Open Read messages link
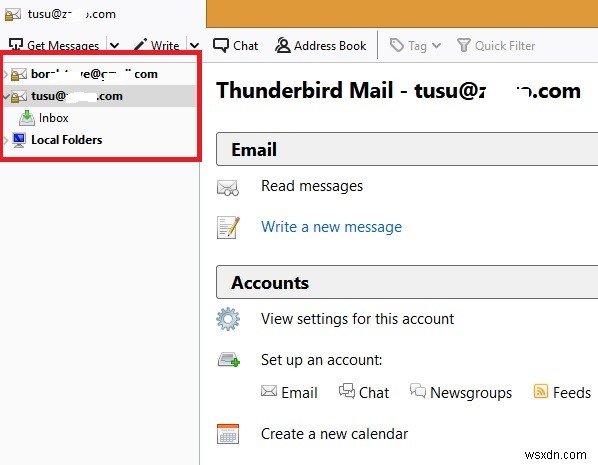This screenshot has height=465, width=598. click(x=312, y=186)
